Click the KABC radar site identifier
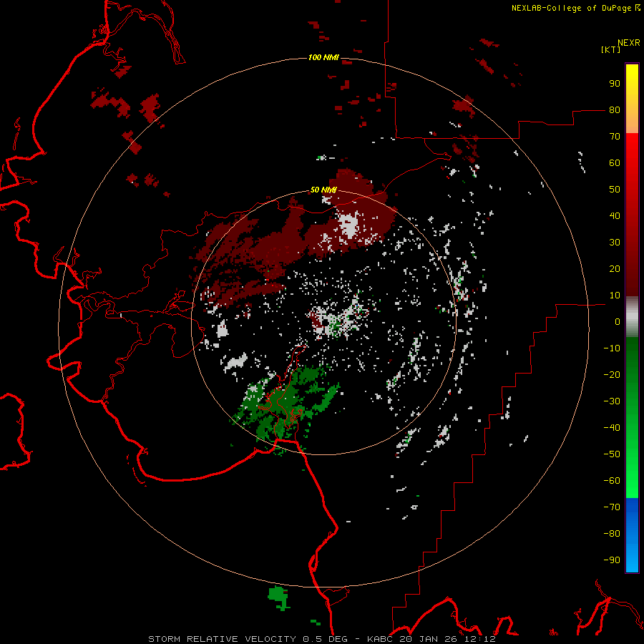Screen dimensions: 644x644 coord(381,639)
